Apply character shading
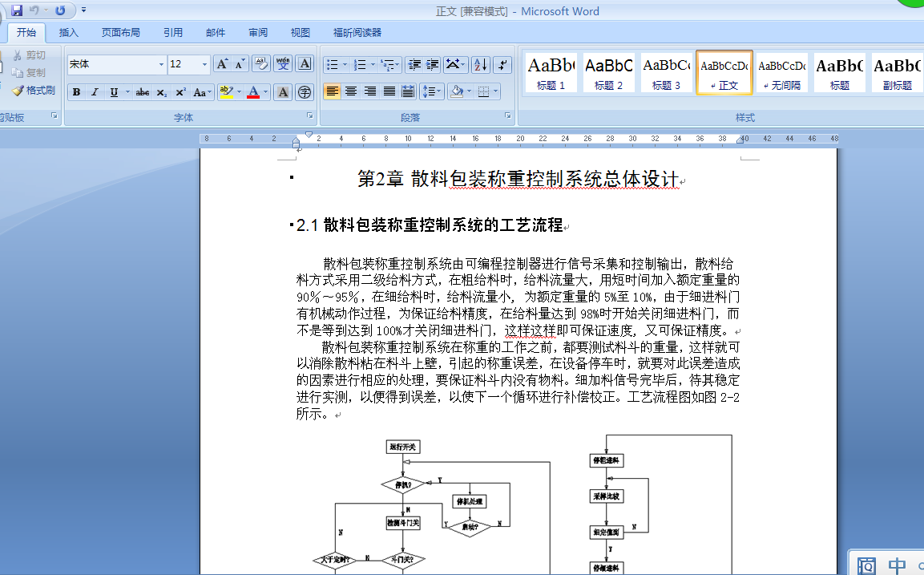Viewport: 924px width, 575px height. 283,92
